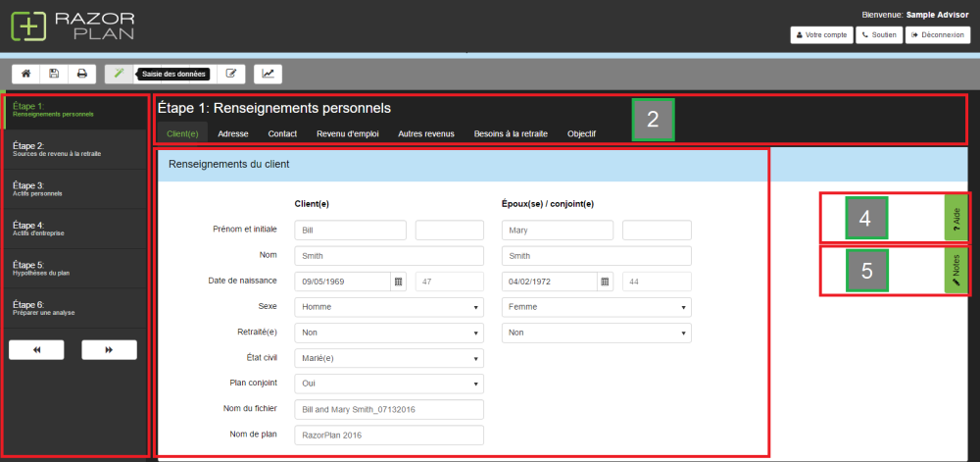This screenshot has height=462, width=980.
Task: Click the Prénom et initiale label
Action: point(245,230)
